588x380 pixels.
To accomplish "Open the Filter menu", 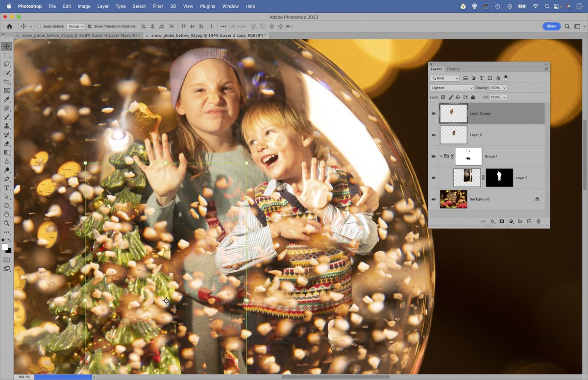I will coord(157,6).
